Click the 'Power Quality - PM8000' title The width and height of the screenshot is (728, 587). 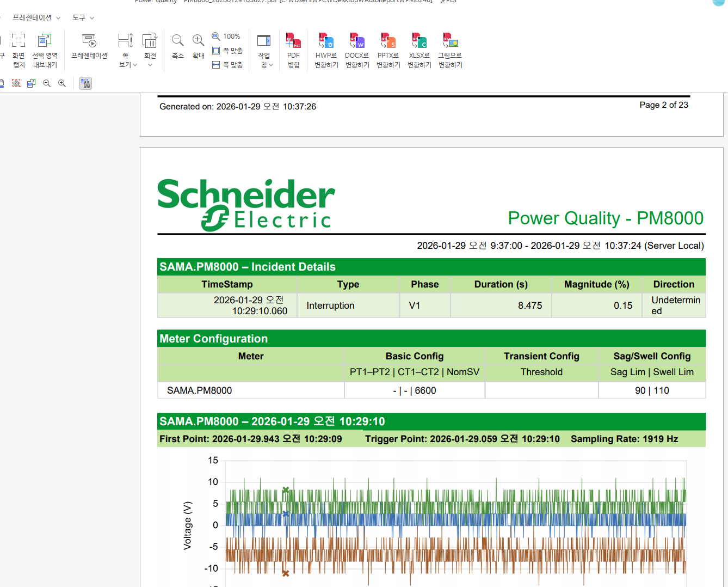tap(606, 218)
